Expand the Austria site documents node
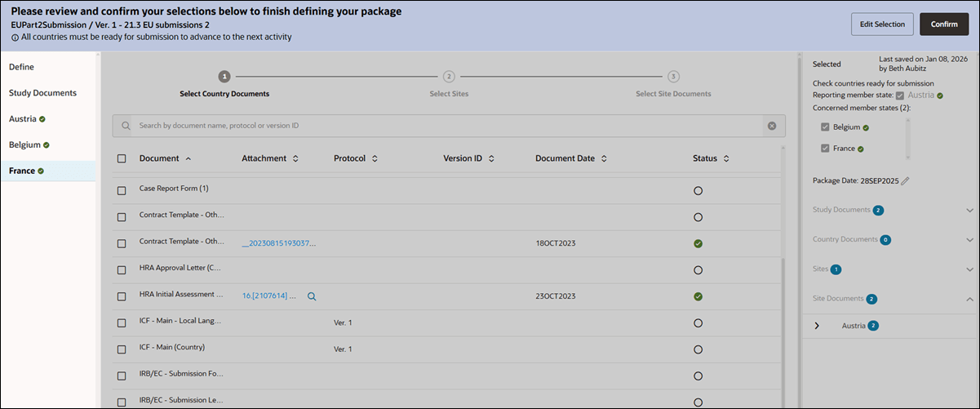Screen dimensions: 980x409 (x=817, y=326)
